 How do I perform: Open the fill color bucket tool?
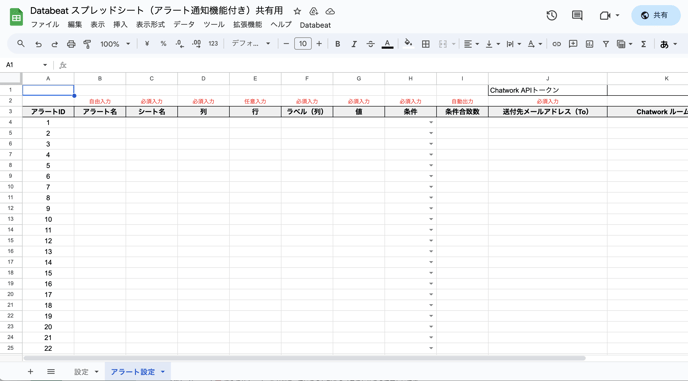click(x=408, y=43)
